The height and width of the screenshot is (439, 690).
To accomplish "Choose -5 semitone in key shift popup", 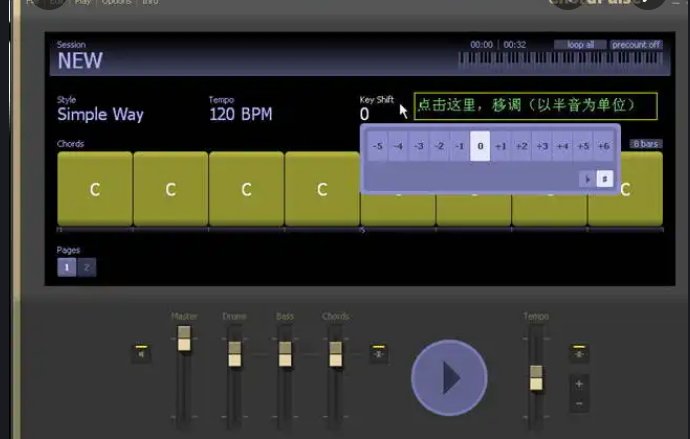I will [x=377, y=146].
